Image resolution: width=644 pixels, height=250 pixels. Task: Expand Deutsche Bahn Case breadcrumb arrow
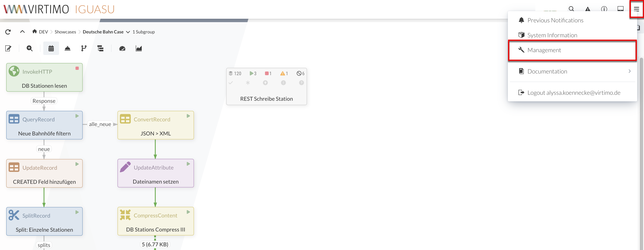tap(127, 32)
